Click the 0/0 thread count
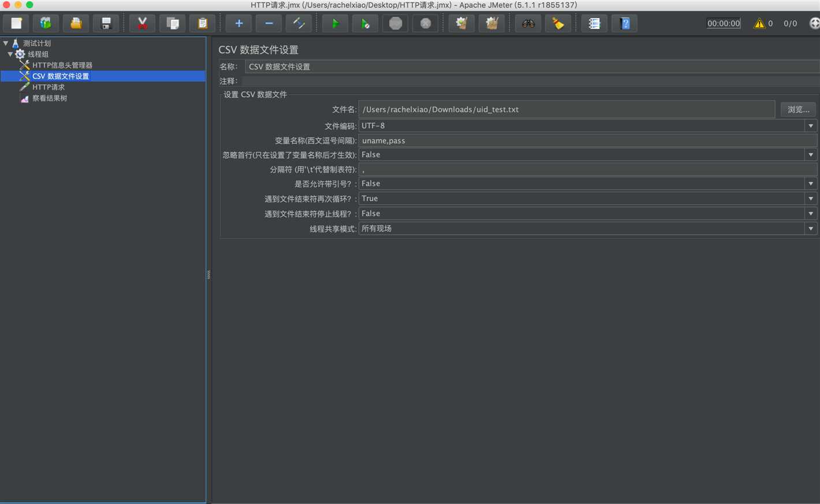 [790, 24]
